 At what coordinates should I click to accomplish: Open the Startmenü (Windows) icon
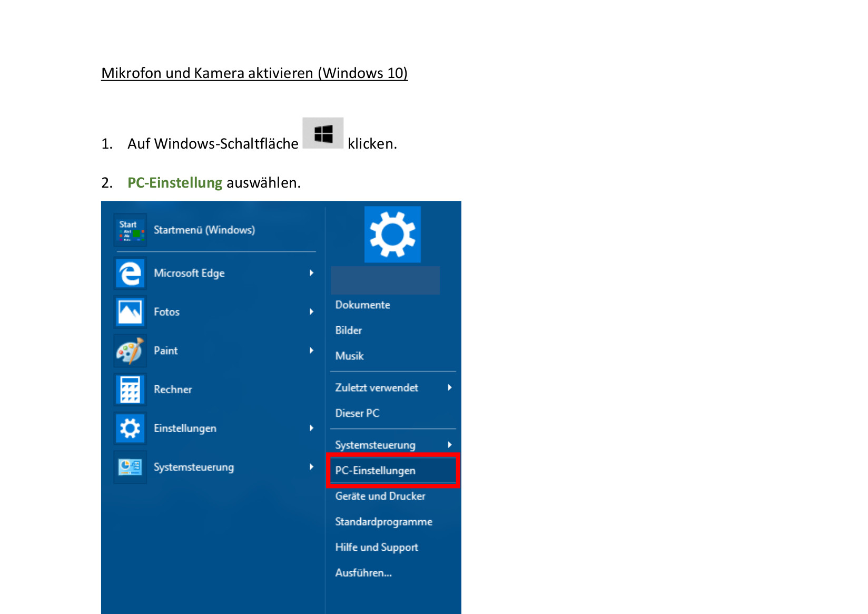click(130, 230)
